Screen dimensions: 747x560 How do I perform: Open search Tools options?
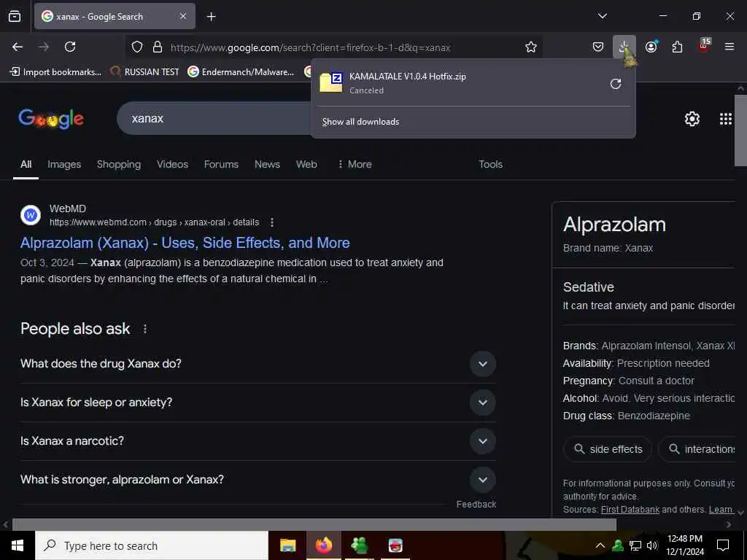pyautogui.click(x=491, y=164)
